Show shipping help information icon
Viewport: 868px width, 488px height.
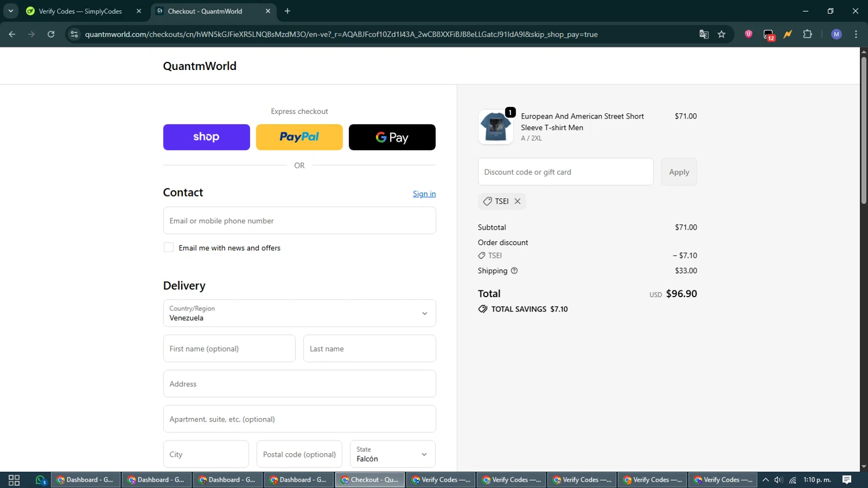pyautogui.click(x=514, y=271)
